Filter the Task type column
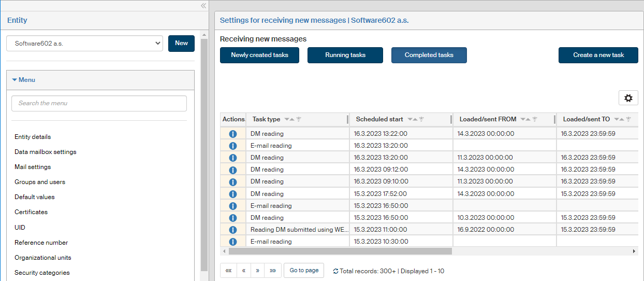 coord(299,120)
